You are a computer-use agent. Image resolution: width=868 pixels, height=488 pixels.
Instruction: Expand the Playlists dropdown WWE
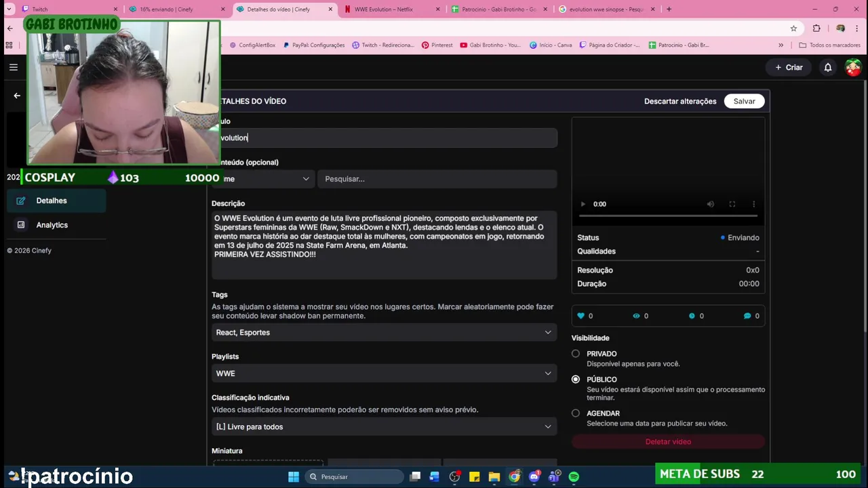pos(384,373)
